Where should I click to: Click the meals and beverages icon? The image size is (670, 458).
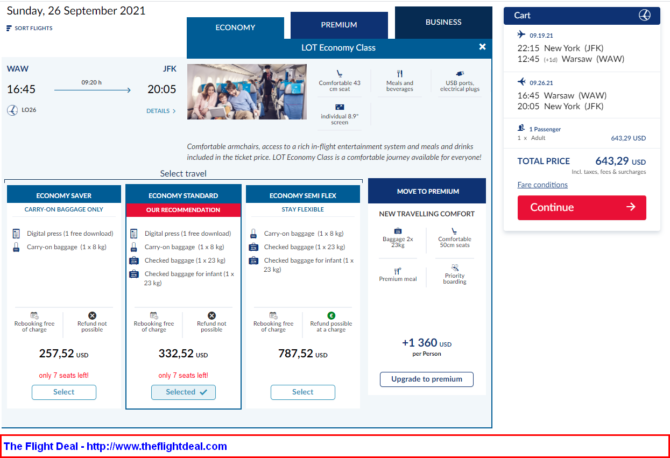pyautogui.click(x=400, y=74)
